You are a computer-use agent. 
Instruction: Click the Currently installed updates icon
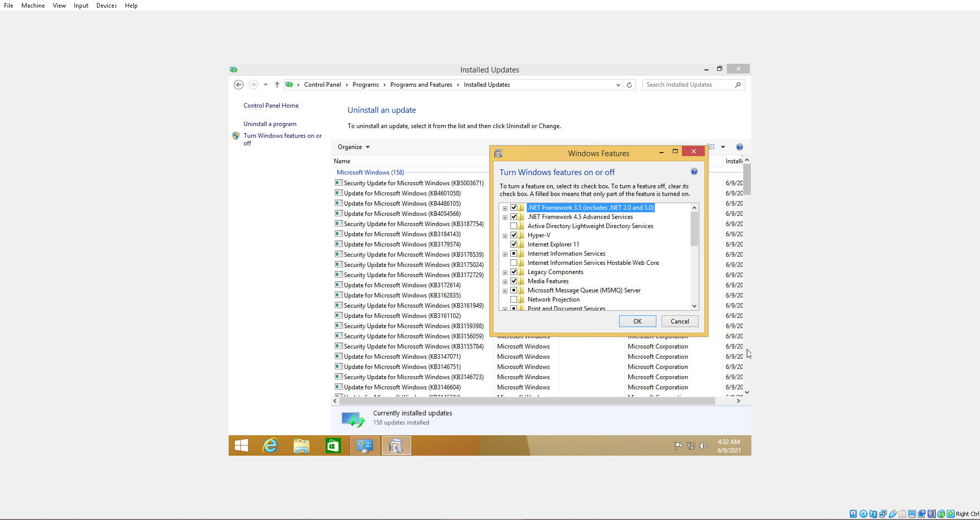[353, 419]
